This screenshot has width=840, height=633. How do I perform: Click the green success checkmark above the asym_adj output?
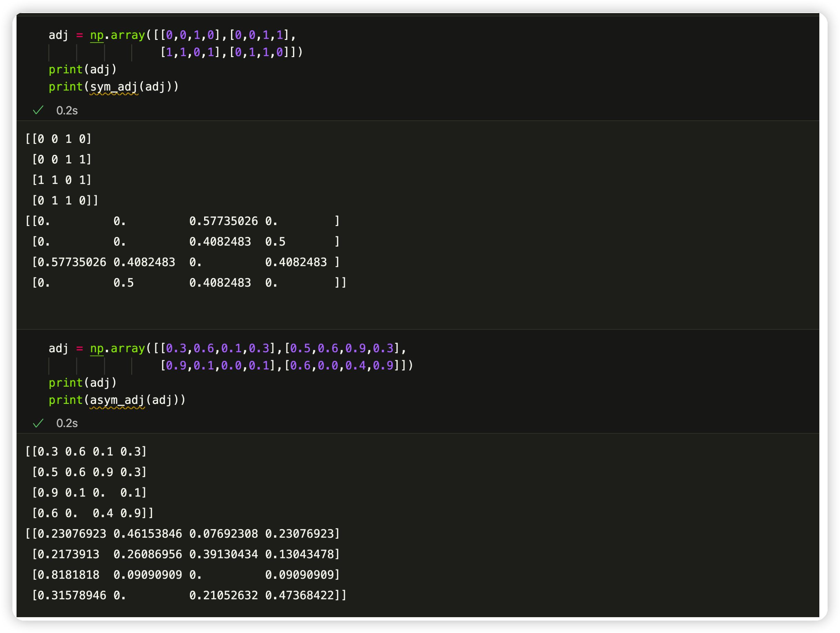tap(38, 423)
